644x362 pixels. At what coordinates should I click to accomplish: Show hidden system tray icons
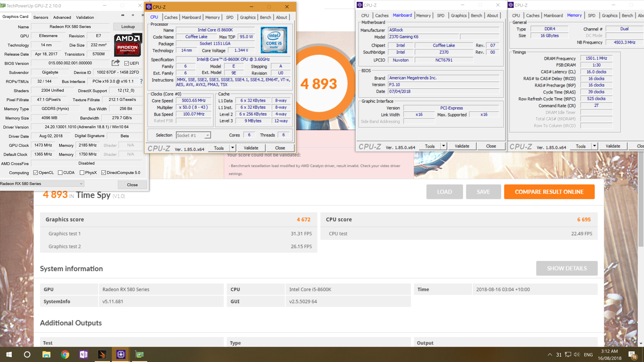tap(550, 354)
